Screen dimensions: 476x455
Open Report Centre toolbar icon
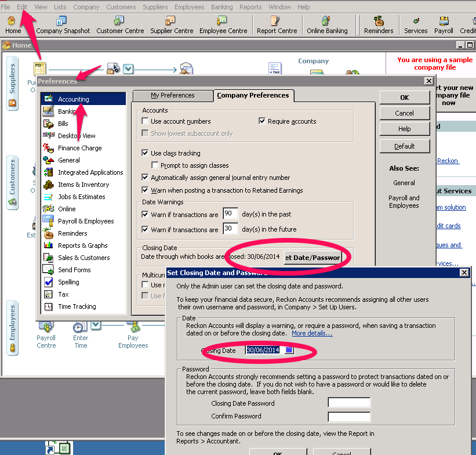coord(277,25)
